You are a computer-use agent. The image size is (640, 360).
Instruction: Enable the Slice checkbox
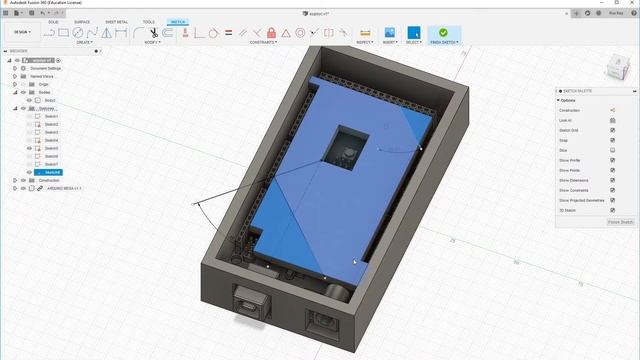[612, 150]
